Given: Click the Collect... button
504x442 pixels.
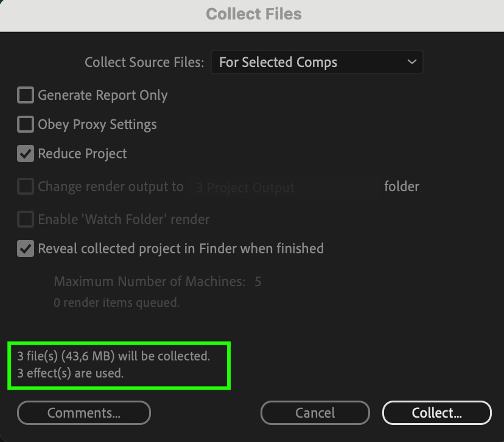Looking at the screenshot, I should tap(436, 413).
